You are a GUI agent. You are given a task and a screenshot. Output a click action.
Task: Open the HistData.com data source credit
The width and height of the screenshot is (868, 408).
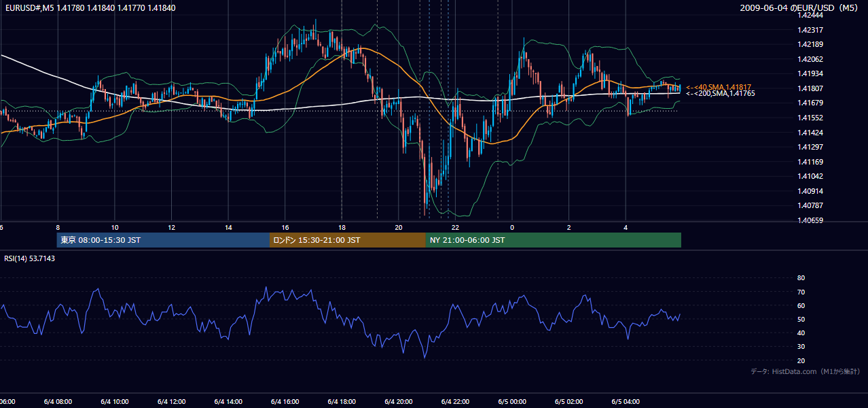(806, 371)
